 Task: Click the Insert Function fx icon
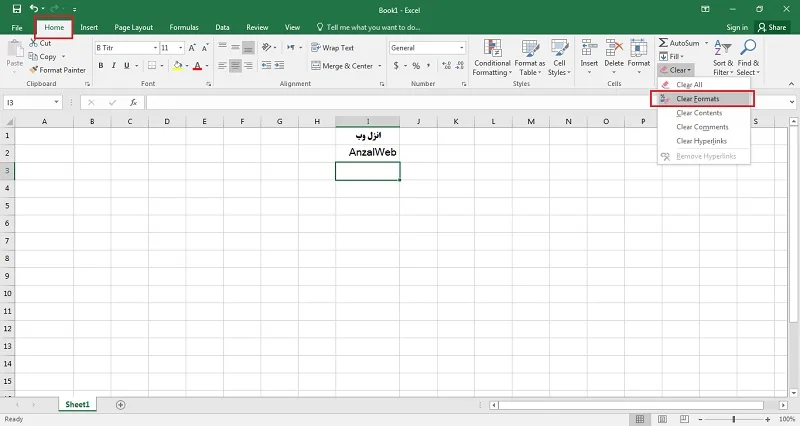(133, 103)
